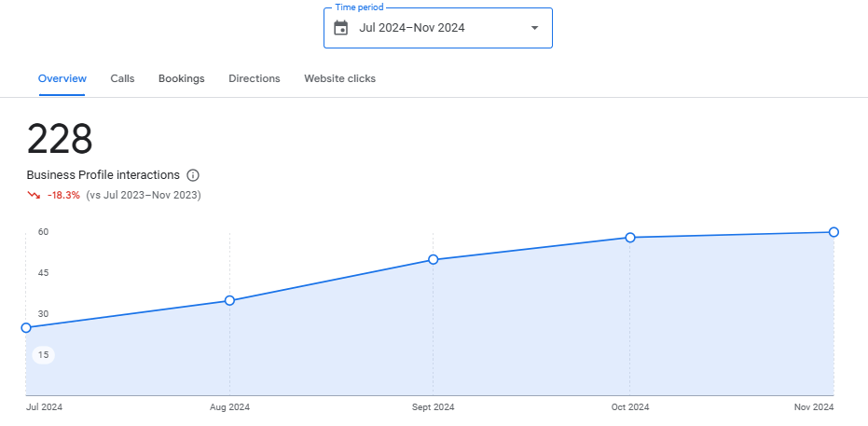View the Website clicks tab

339,79
